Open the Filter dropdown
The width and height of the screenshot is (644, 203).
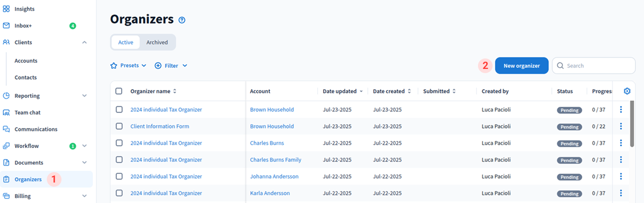[171, 66]
